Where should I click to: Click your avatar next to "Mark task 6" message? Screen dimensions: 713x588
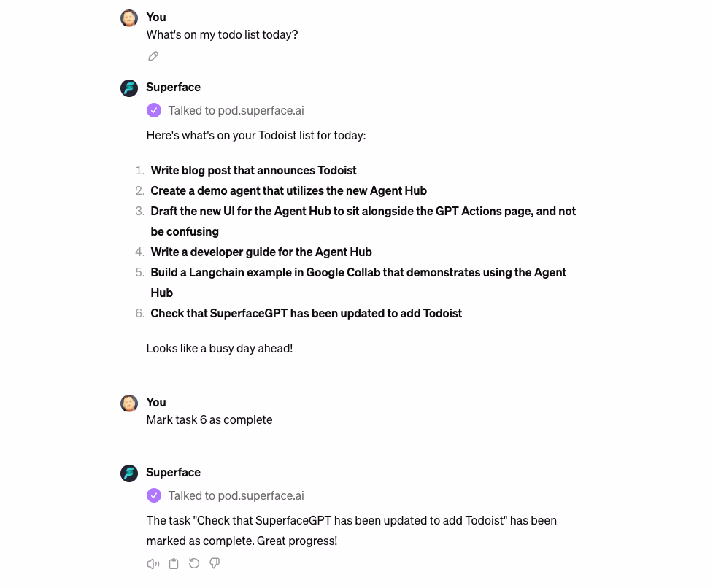(x=128, y=403)
